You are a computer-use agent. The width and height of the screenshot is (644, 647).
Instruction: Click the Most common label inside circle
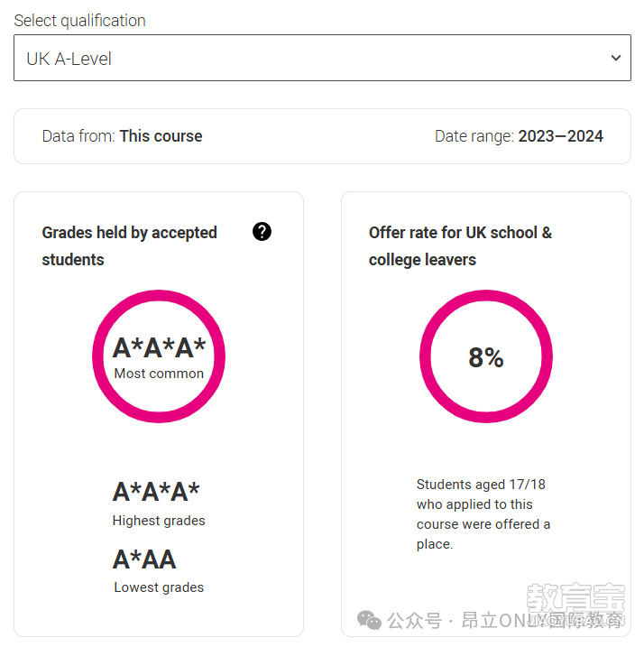pyautogui.click(x=159, y=374)
